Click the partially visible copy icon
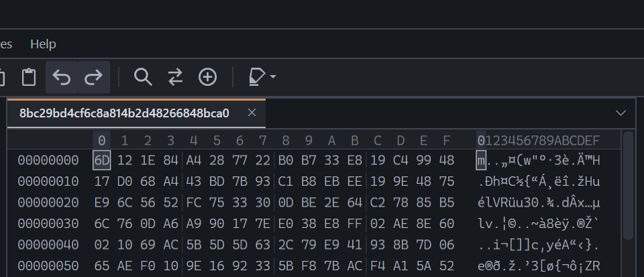The height and width of the screenshot is (277, 644). point(2,77)
